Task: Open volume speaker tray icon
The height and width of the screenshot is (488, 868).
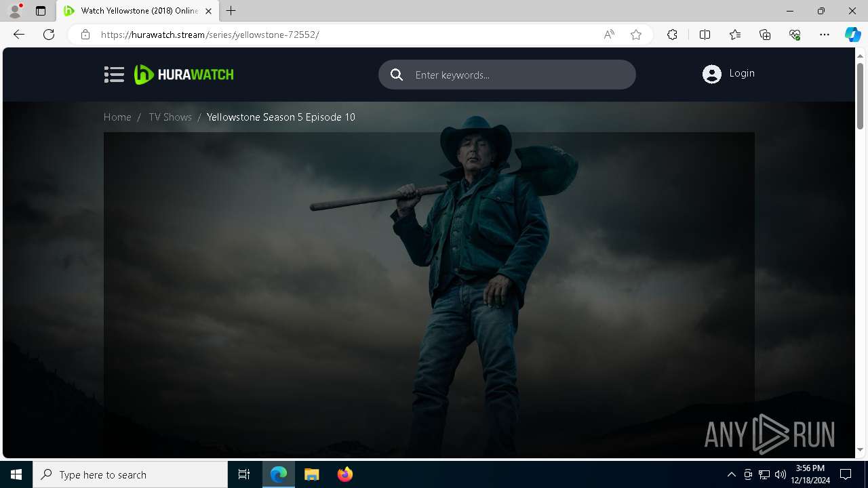Action: (781, 474)
